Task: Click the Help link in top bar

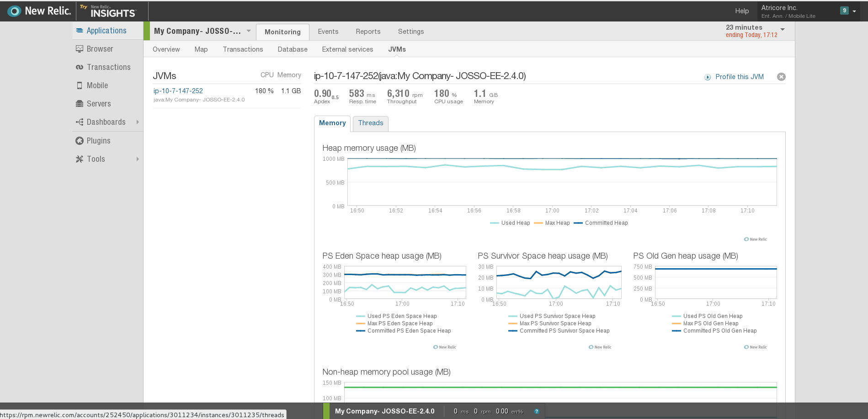Action: (742, 11)
